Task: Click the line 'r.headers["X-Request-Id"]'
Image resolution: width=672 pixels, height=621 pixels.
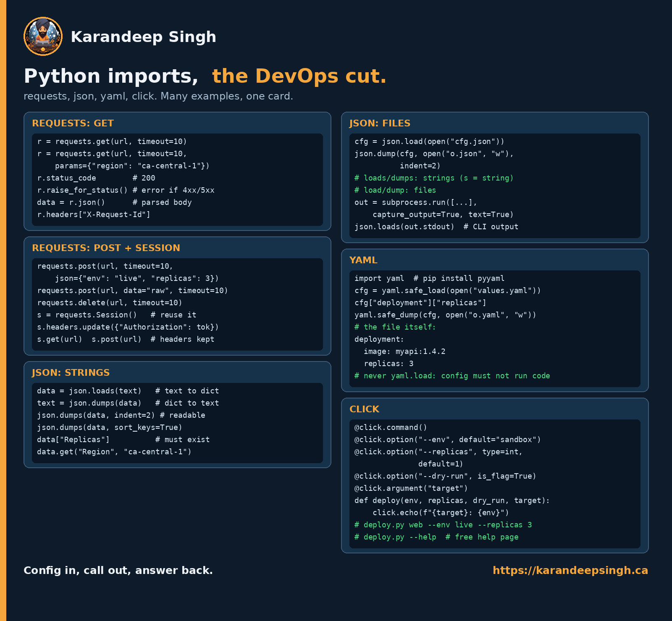Action: coord(94,215)
